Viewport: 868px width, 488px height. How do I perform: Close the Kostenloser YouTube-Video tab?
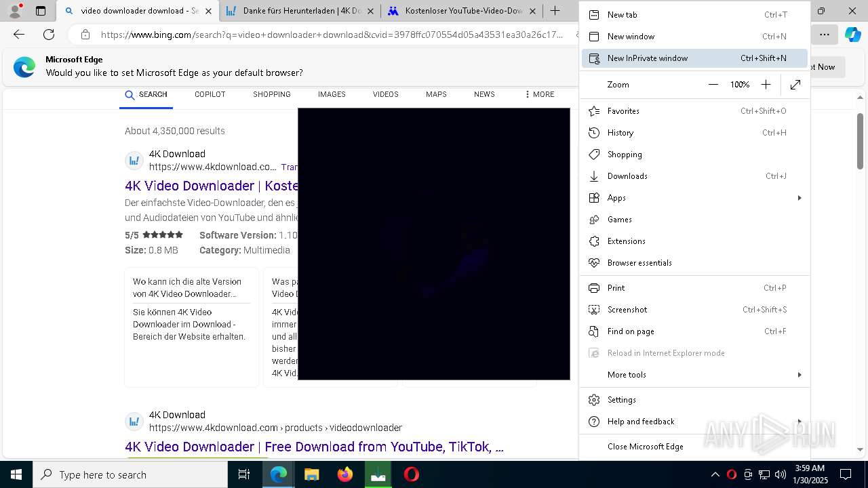pos(532,11)
